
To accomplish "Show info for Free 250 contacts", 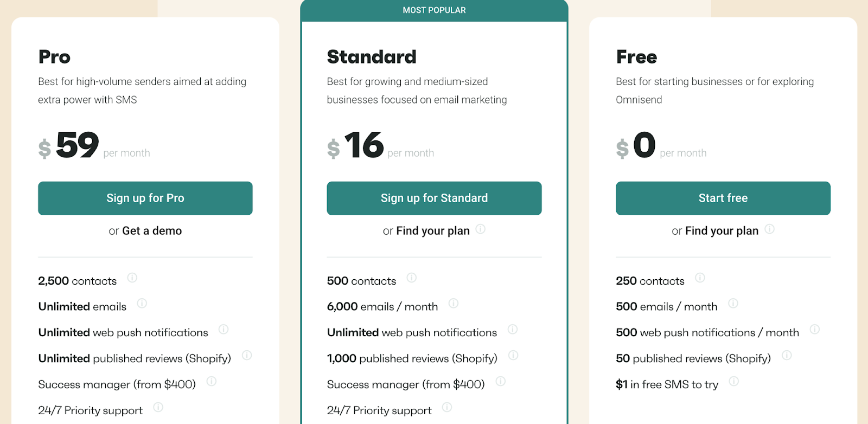I will 700,278.
